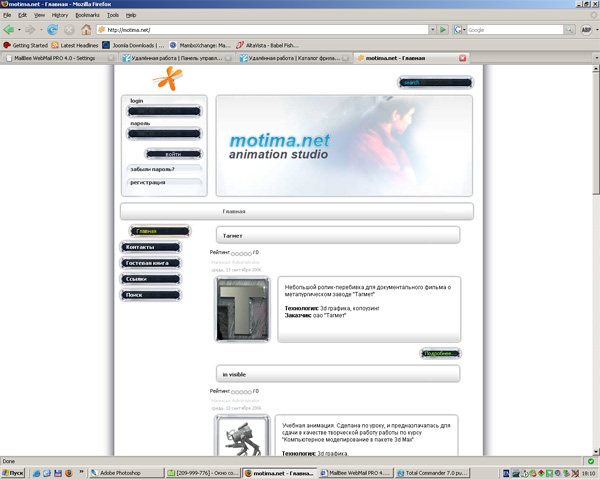Open the Getting Started bookmark

coord(26,45)
